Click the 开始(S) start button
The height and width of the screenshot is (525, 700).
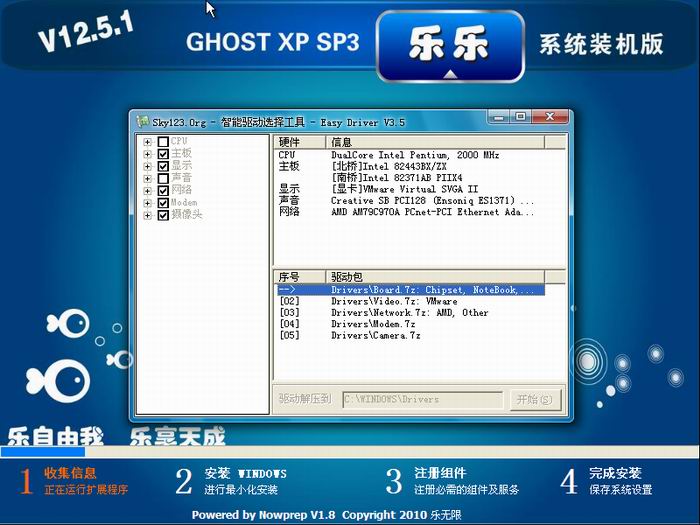coord(535,400)
